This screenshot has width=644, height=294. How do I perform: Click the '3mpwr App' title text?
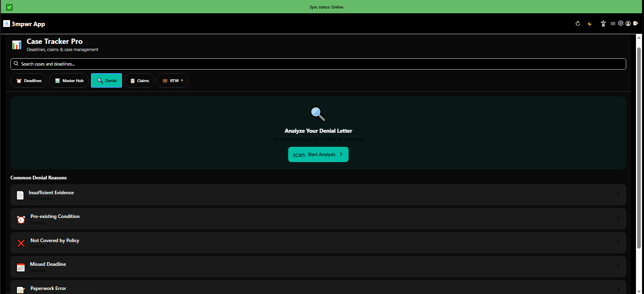(x=28, y=24)
